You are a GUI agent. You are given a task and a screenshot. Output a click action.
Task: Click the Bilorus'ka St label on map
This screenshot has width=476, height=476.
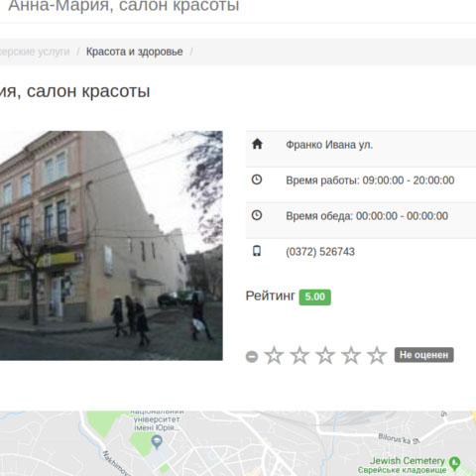[x=399, y=438]
